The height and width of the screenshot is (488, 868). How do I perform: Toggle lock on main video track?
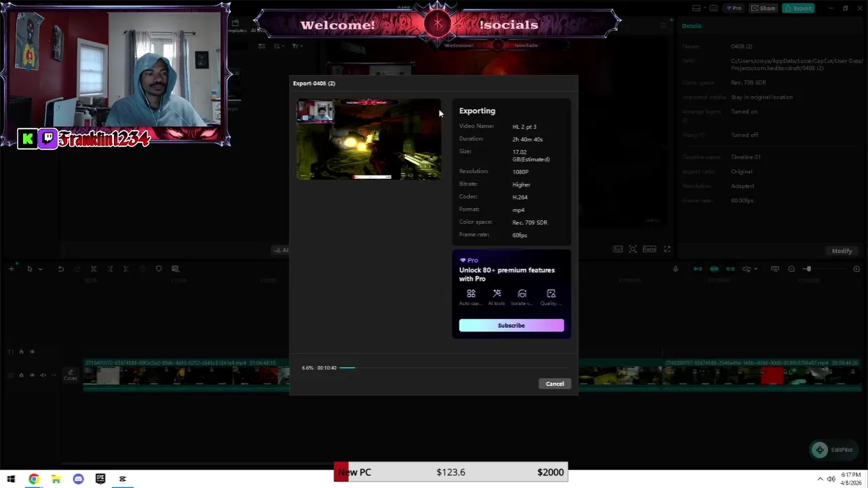coord(21,375)
